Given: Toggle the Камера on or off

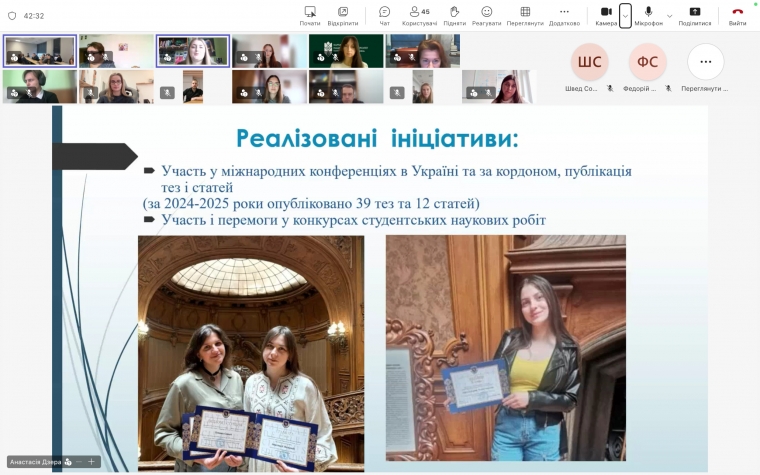Looking at the screenshot, I should [605, 15].
